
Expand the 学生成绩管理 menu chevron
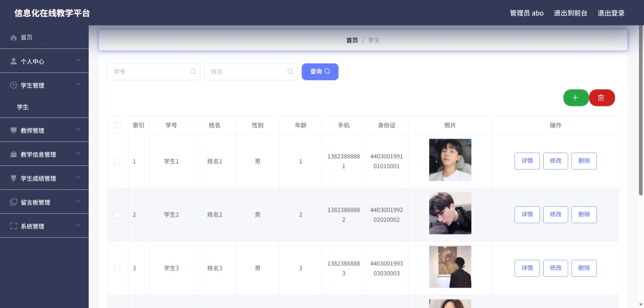[x=78, y=177]
